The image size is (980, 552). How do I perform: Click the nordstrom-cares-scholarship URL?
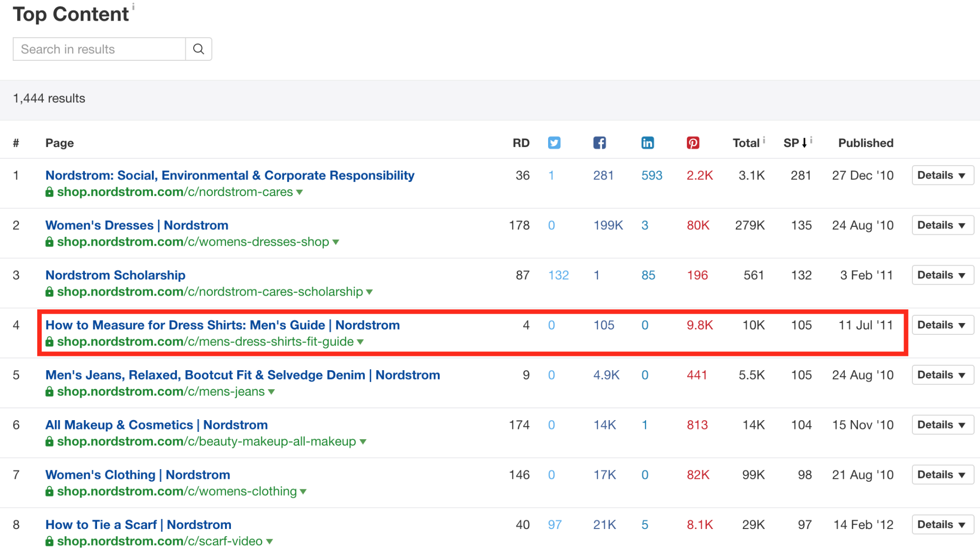(x=210, y=292)
